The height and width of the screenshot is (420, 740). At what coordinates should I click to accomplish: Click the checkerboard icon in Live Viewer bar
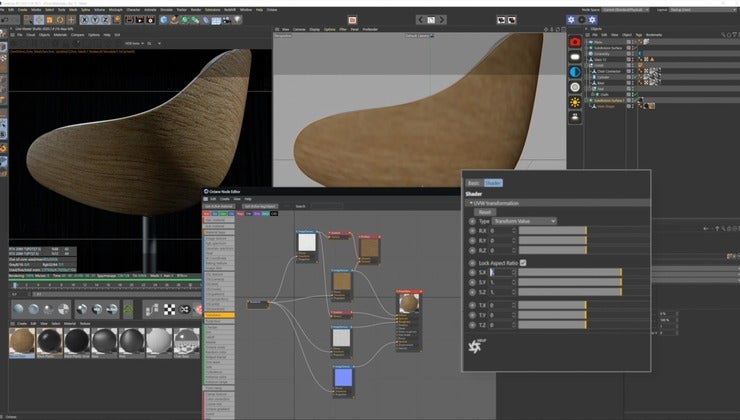(x=169, y=310)
